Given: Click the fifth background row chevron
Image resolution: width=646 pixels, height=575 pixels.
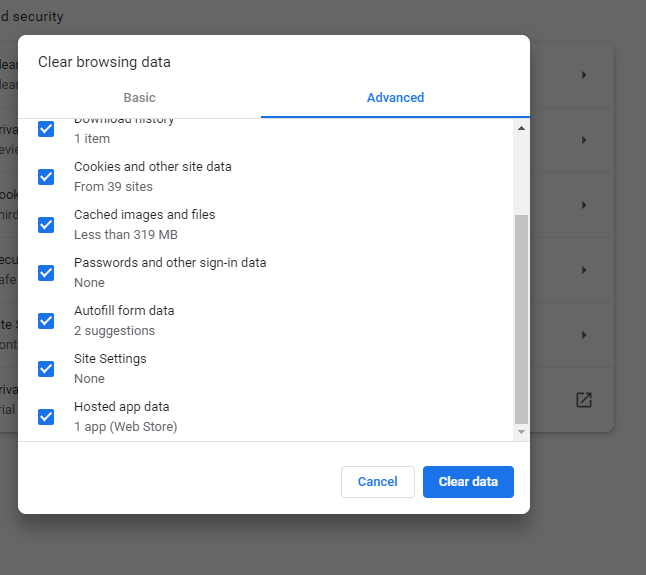Looking at the screenshot, I should 584,335.
